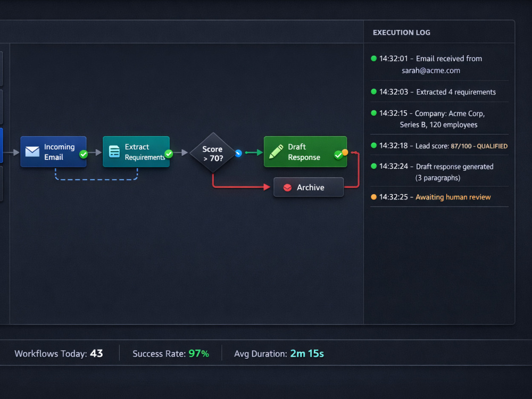This screenshot has width=532, height=399.
Task: Click the envelope icon on Incoming Email
Action: point(32,151)
